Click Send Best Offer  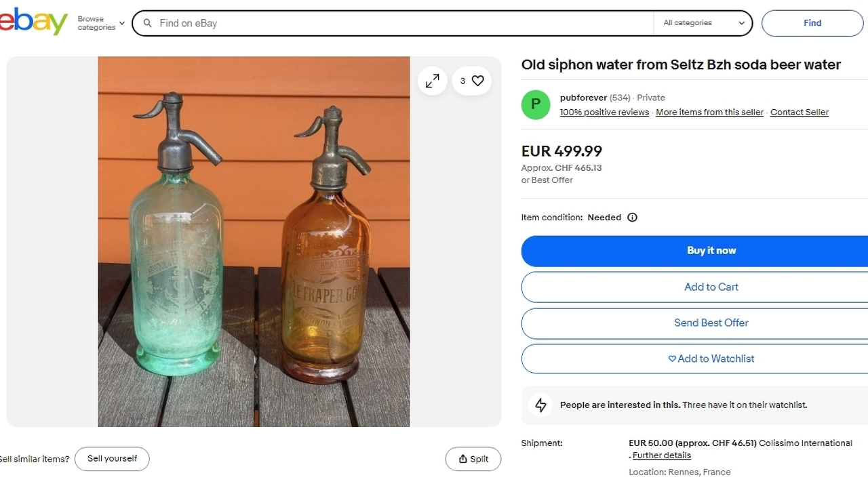click(711, 323)
